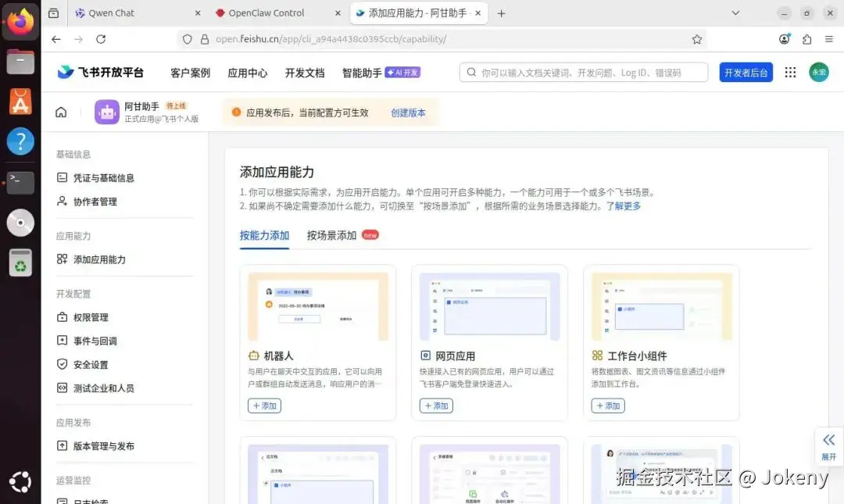
Task: Open Firefox from the Ubuntu dock
Action: 20,22
